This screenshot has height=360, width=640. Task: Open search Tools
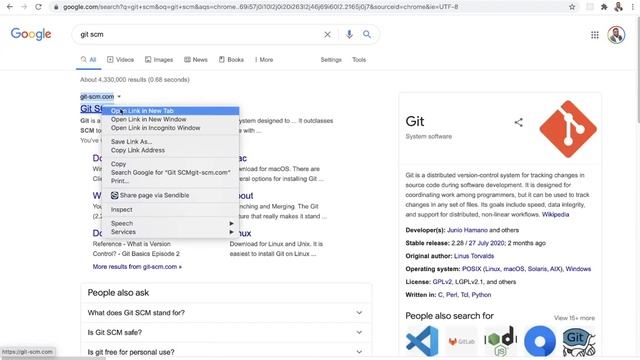[x=359, y=60]
